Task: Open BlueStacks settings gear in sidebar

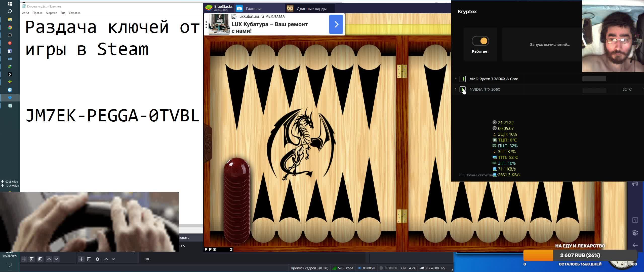Action: click(x=635, y=232)
